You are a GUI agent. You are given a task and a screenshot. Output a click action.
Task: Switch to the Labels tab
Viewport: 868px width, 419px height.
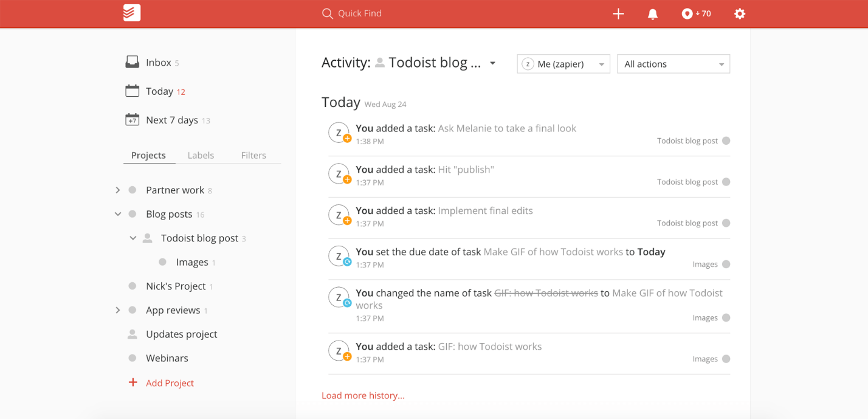pyautogui.click(x=201, y=155)
